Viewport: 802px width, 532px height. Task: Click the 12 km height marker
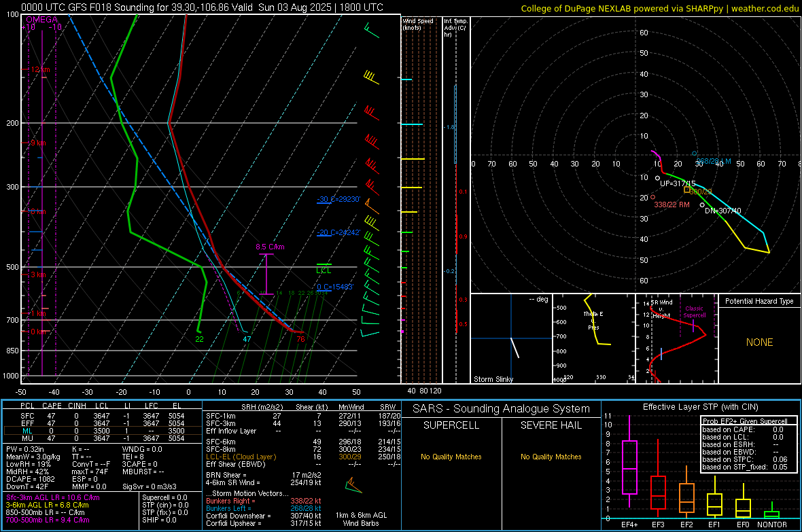[x=40, y=69]
